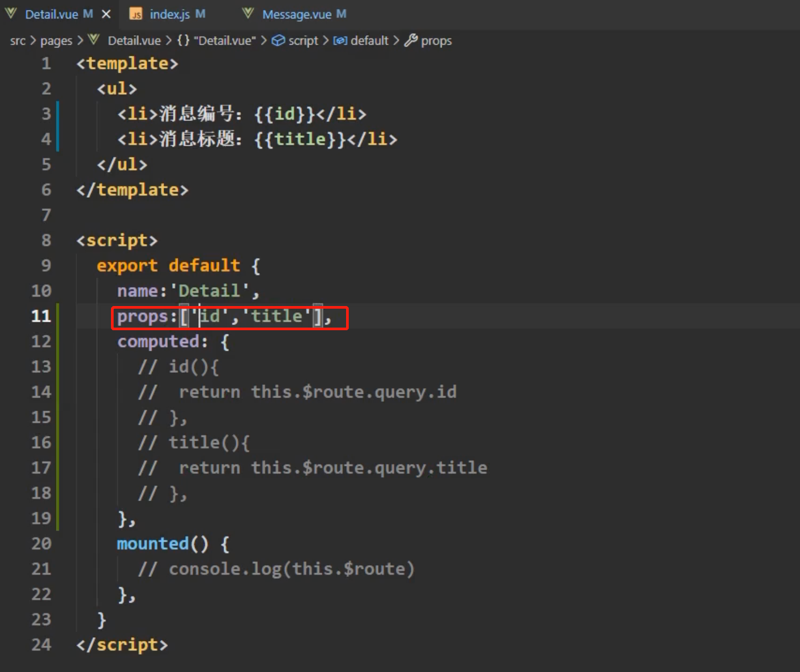Click the braces icon in the breadcrumb
Image resolution: width=800 pixels, height=672 pixels.
pyautogui.click(x=183, y=40)
